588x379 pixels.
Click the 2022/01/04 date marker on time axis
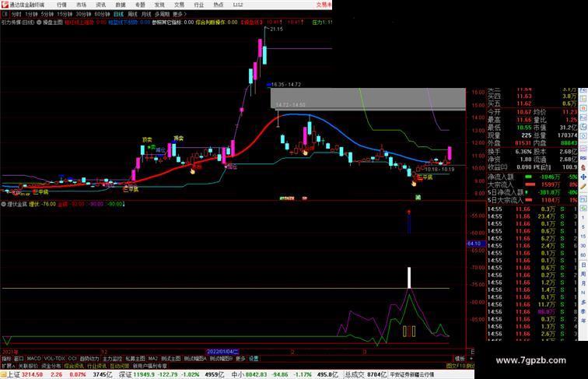point(222,352)
